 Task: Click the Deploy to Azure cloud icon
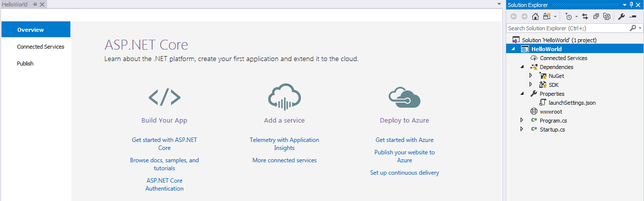pos(404,97)
